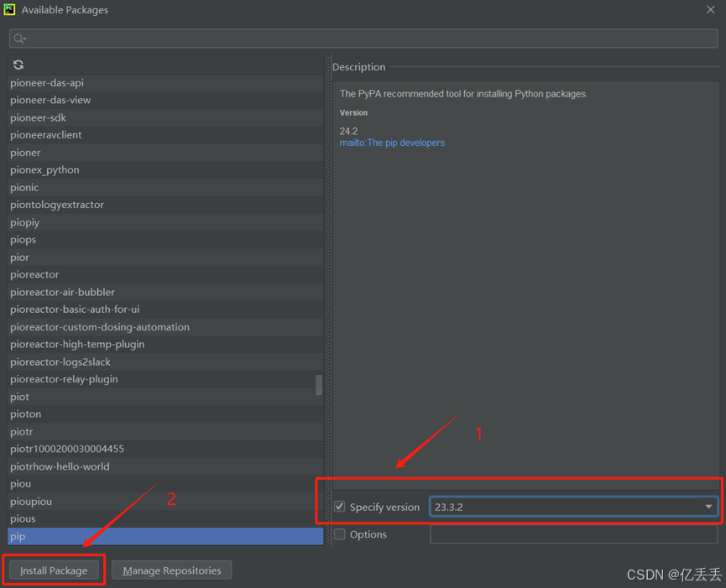Screen dimensions: 726x588
Task: Select piontologyextractor package
Action: coord(165,205)
